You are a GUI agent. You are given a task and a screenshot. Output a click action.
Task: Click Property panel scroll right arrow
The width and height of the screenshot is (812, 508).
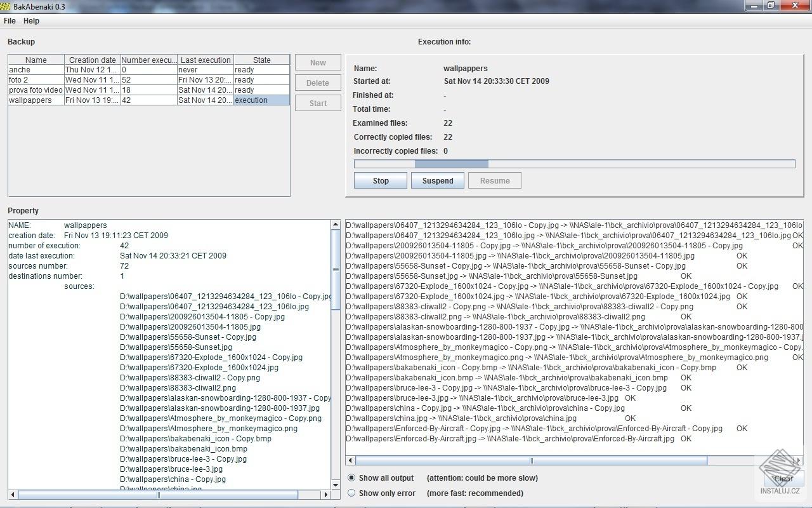coord(327,495)
